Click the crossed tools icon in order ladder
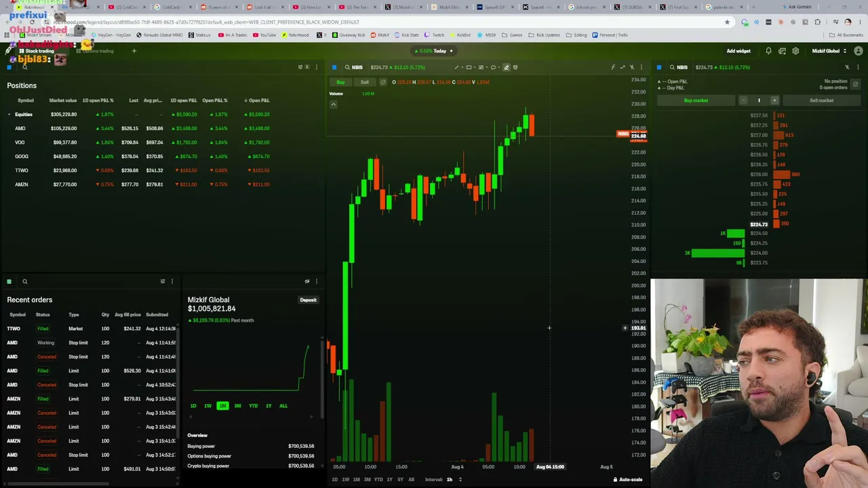Viewport: 868px width, 488px height. pyautogui.click(x=847, y=67)
